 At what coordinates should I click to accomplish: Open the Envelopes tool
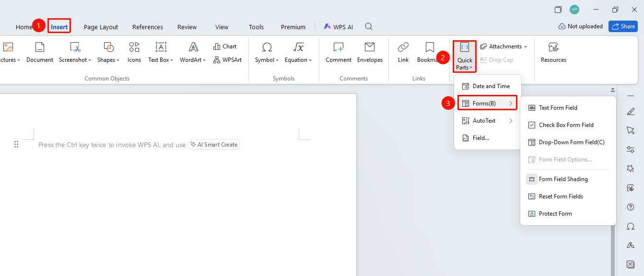(370, 52)
